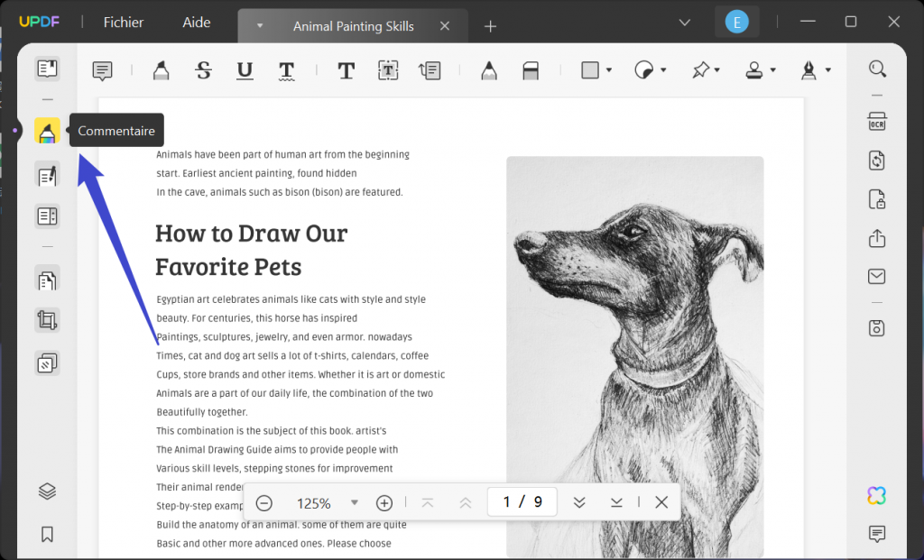This screenshot has height=560, width=924.
Task: Switch to reader mode in sidebar
Action: (47, 69)
